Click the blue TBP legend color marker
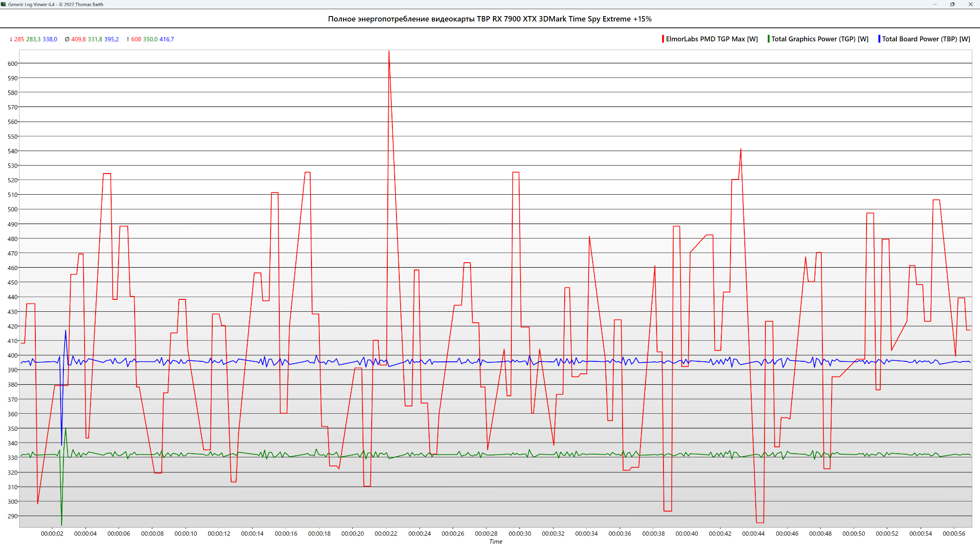The width and height of the screenshot is (980, 551). pos(879,39)
